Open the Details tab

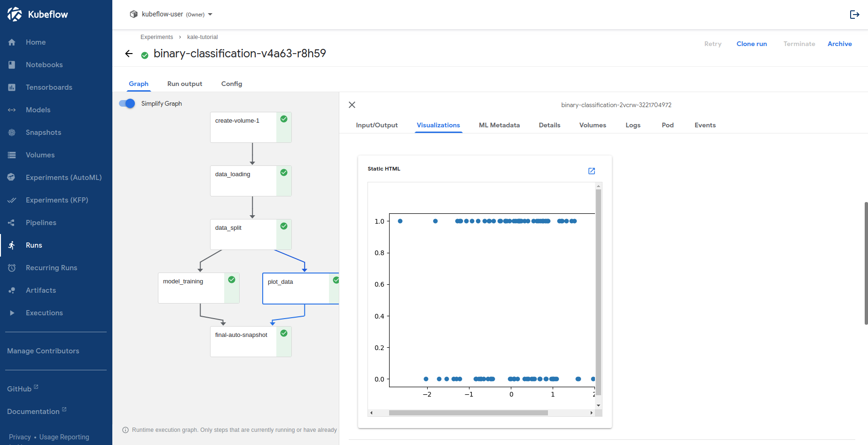[x=549, y=125]
